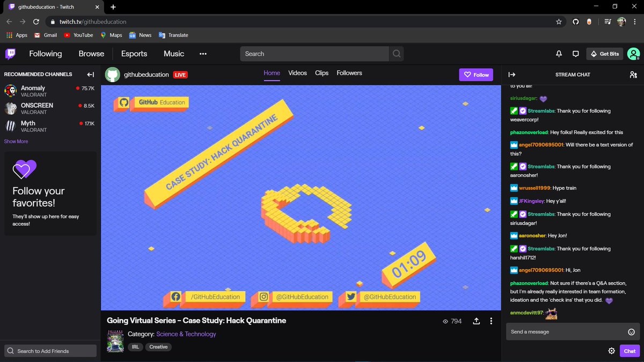Switch to channel Followers tab
The height and width of the screenshot is (362, 644).
349,73
